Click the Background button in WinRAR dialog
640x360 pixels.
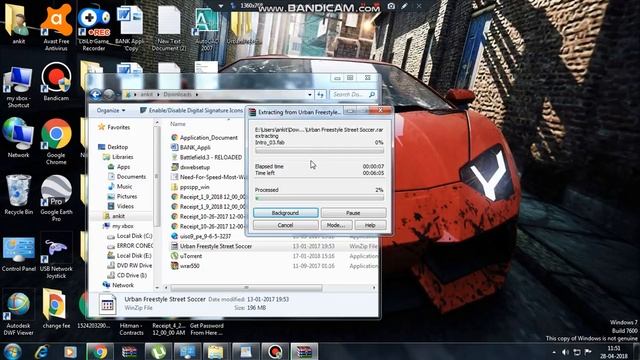285,213
